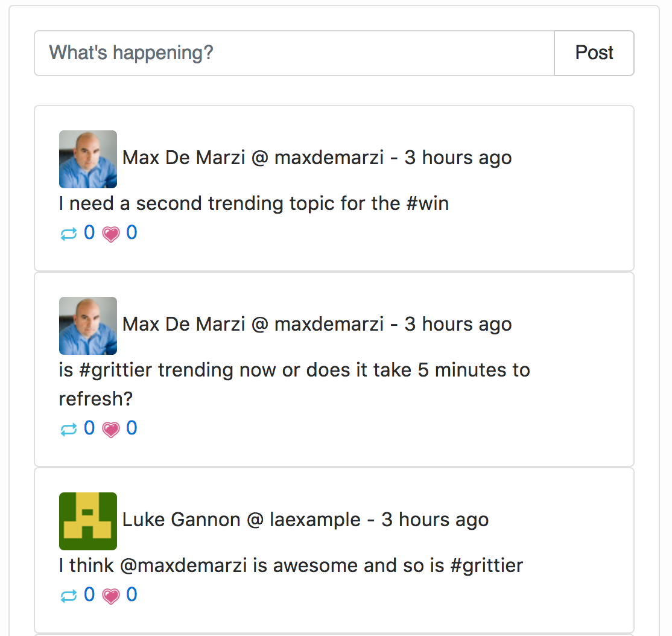
Task: Click the repost count on the #win post
Action: (89, 232)
